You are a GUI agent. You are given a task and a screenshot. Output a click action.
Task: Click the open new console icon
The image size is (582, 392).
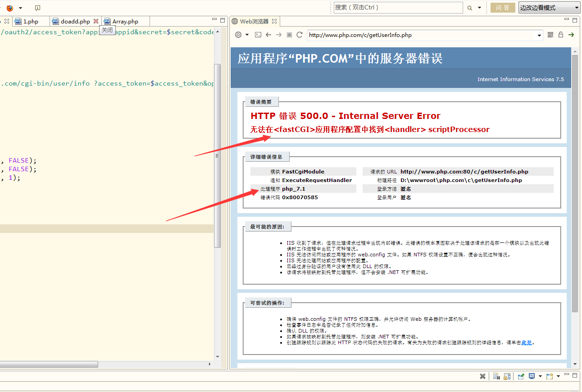[550, 376]
